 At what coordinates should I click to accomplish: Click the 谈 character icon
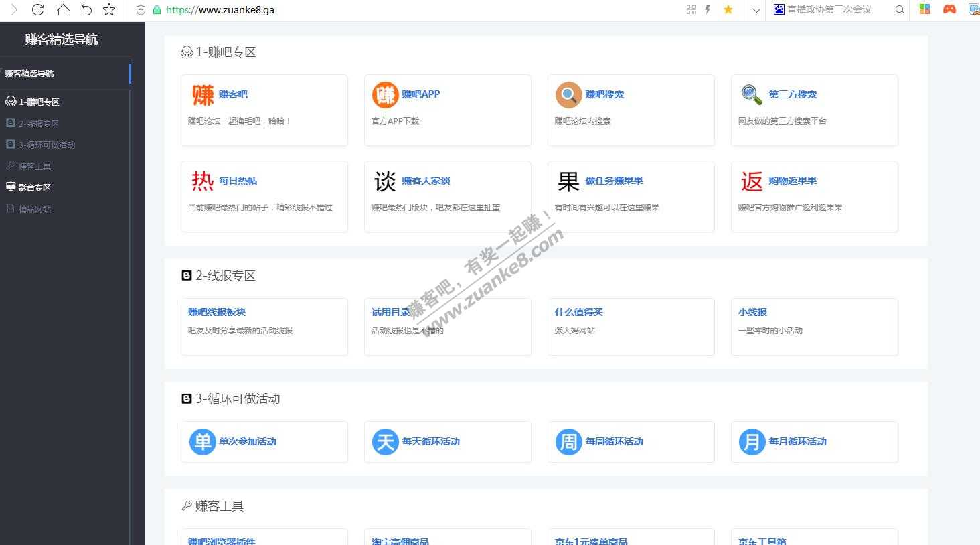[385, 181]
